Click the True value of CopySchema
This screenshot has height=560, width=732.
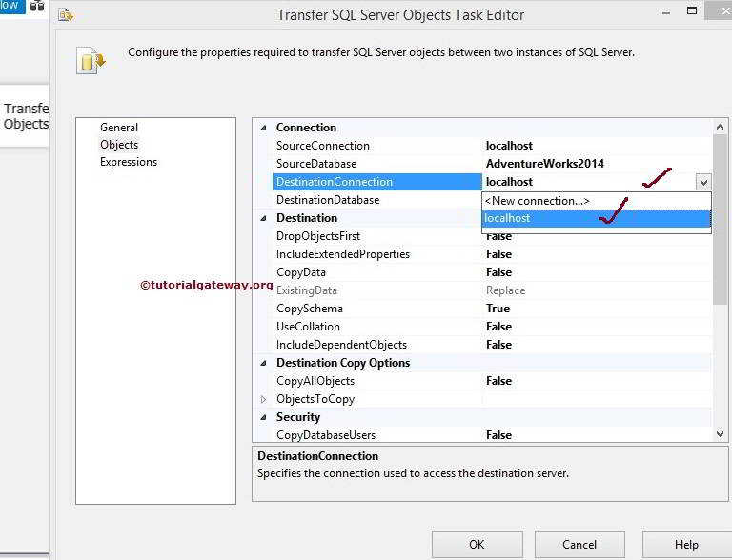[x=498, y=309]
